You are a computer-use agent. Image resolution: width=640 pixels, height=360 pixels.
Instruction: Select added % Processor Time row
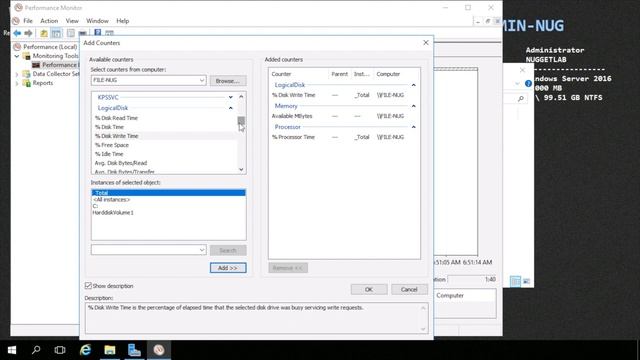point(344,137)
